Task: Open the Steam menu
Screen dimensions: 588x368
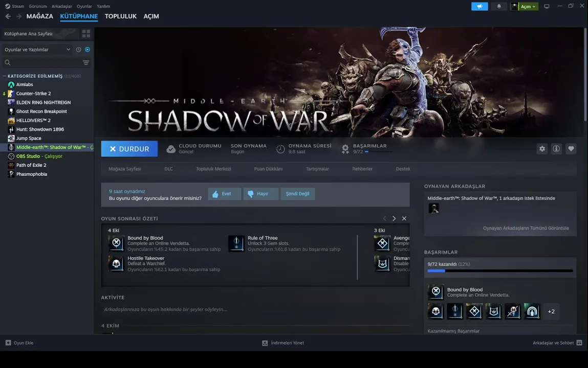Action: tap(17, 6)
